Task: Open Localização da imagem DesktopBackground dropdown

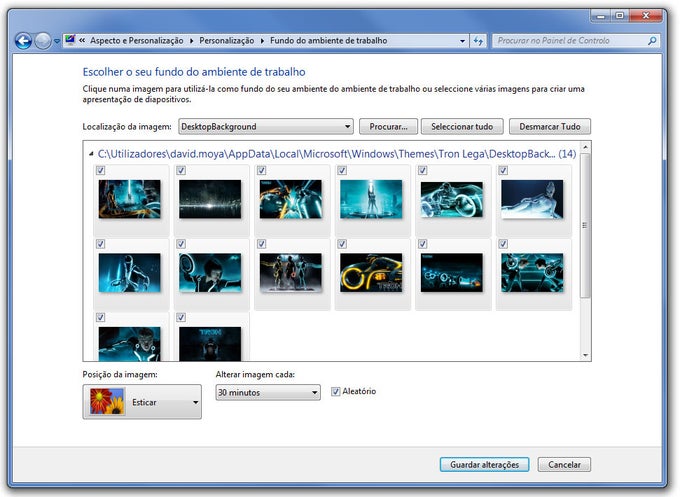Action: (266, 127)
